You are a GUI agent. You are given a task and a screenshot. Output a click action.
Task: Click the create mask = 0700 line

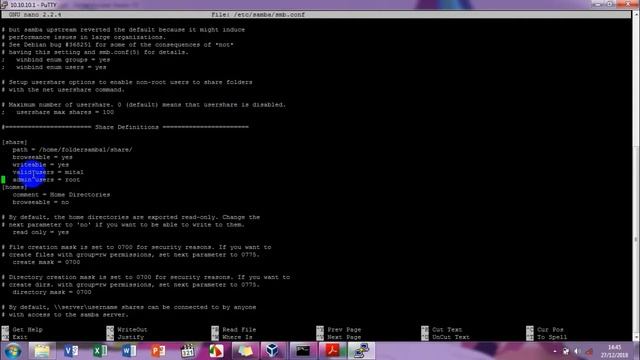pyautogui.click(x=46, y=262)
